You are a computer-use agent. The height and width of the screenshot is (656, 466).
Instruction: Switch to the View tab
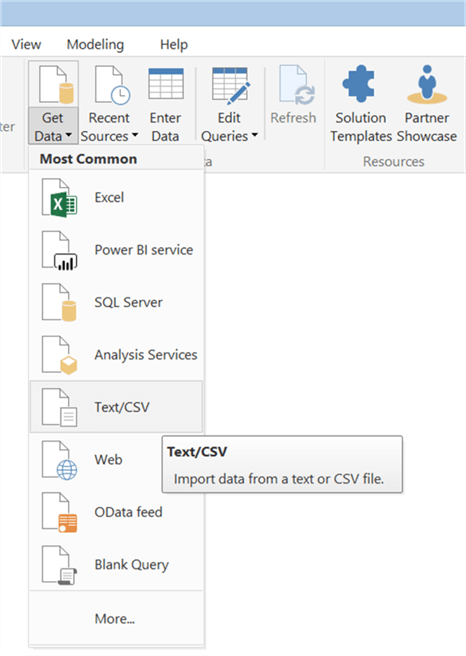(26, 44)
